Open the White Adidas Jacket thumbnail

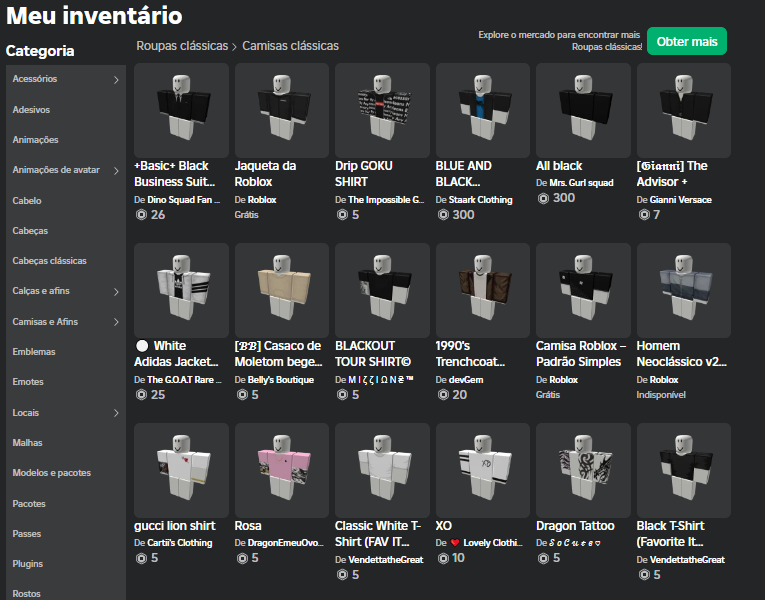[x=181, y=290]
